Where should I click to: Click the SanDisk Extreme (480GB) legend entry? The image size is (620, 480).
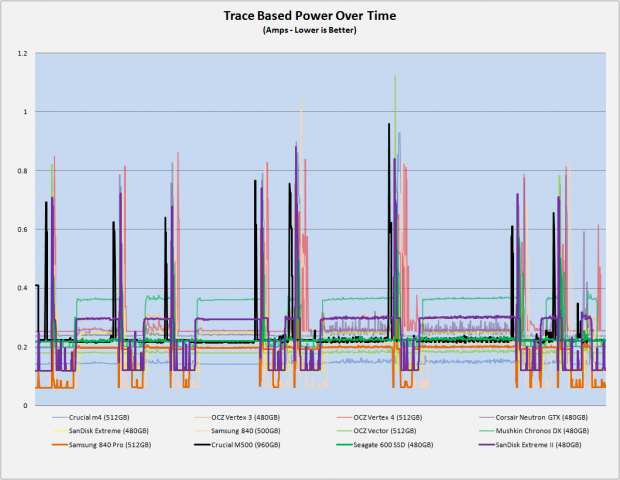pos(100,431)
